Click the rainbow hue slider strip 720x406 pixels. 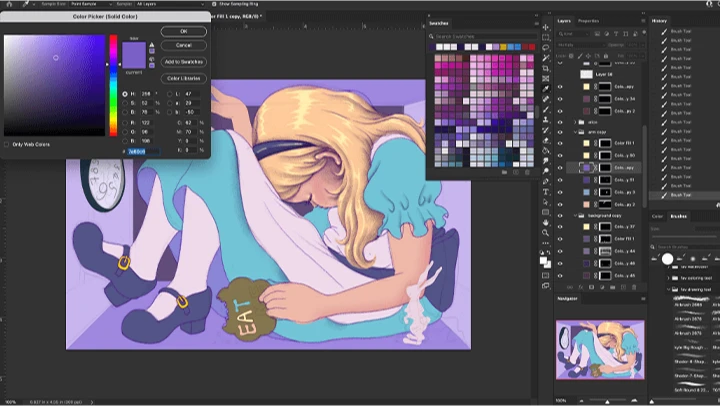pyautogui.click(x=113, y=85)
